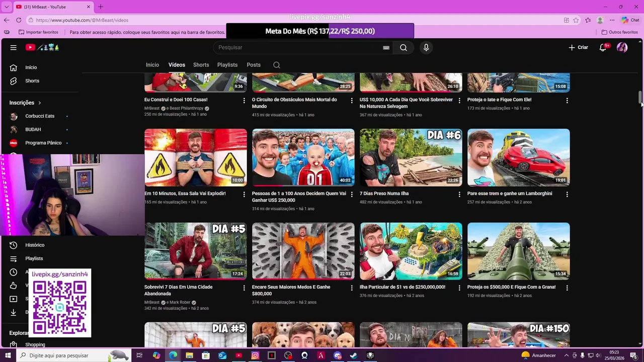Go to the YouTube logo home
Viewport: 644px width, 362px height.
click(42, 47)
